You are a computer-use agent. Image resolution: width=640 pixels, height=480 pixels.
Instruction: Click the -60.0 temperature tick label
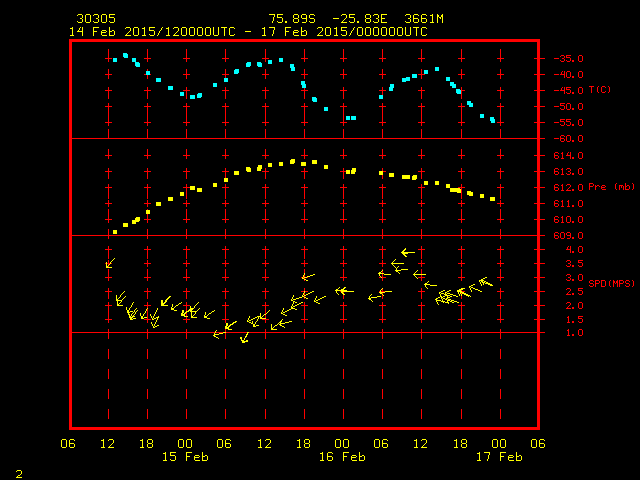pos(568,139)
